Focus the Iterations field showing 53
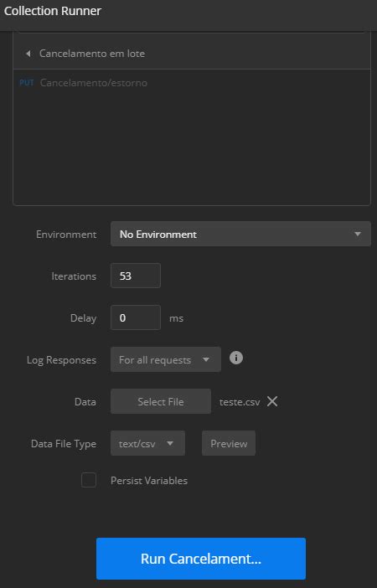This screenshot has height=588, width=377. [x=136, y=276]
